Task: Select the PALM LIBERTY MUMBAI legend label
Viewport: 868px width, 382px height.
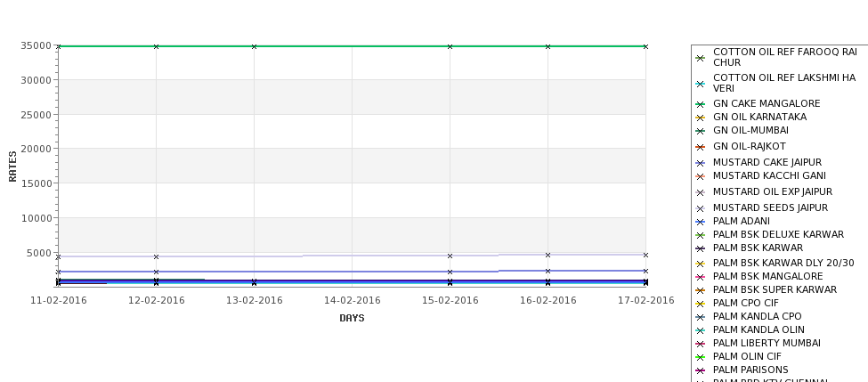Action: click(767, 343)
